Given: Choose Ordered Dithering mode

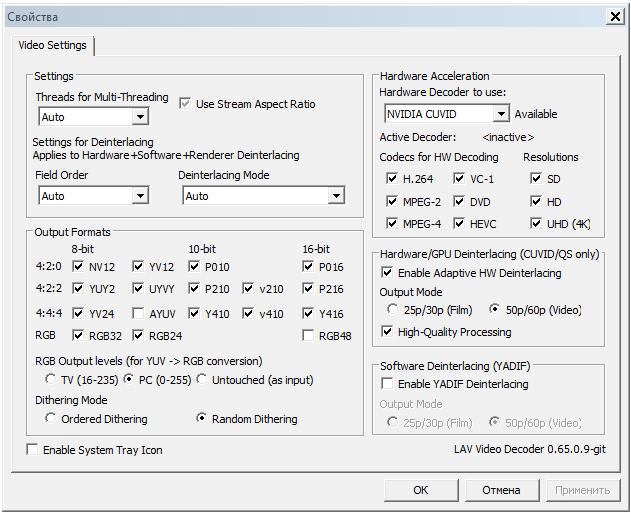Looking at the screenshot, I should [51, 419].
